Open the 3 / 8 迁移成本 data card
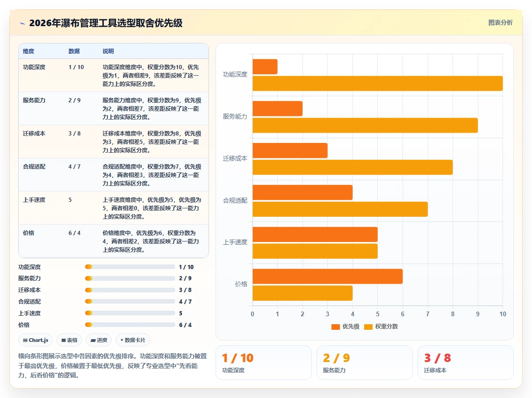Viewport: 532px width, 398px height. (x=466, y=362)
